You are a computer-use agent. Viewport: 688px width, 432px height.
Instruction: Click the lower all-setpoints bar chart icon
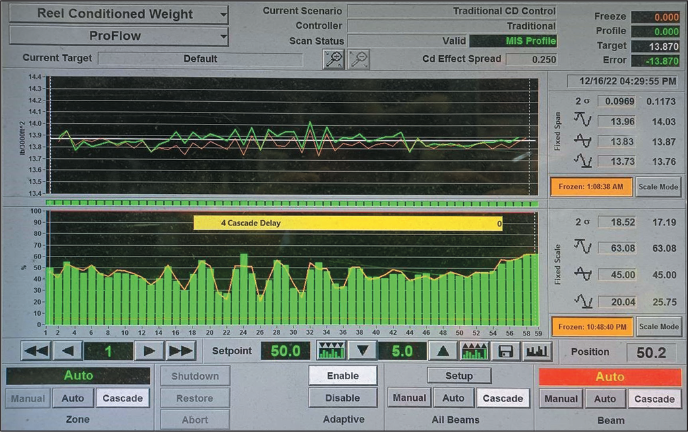(331, 351)
